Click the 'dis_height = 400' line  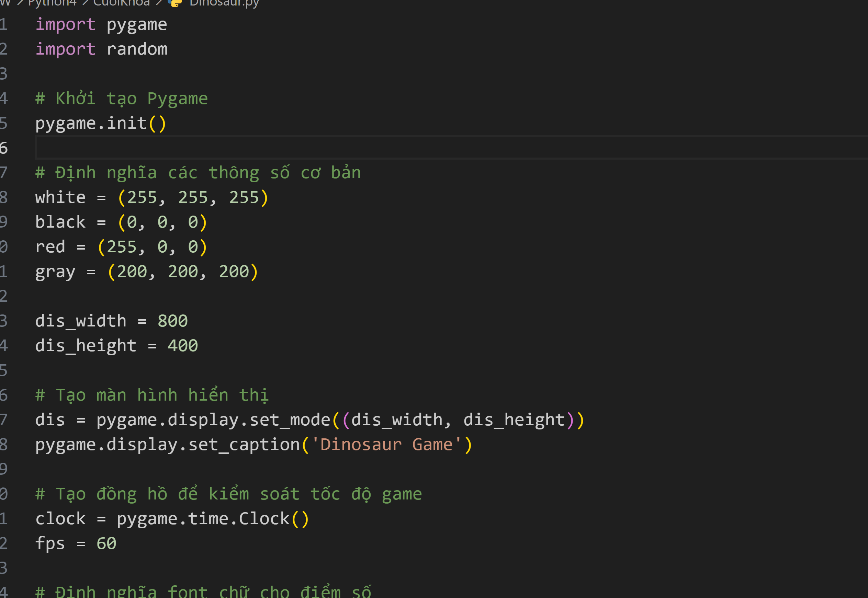click(116, 346)
